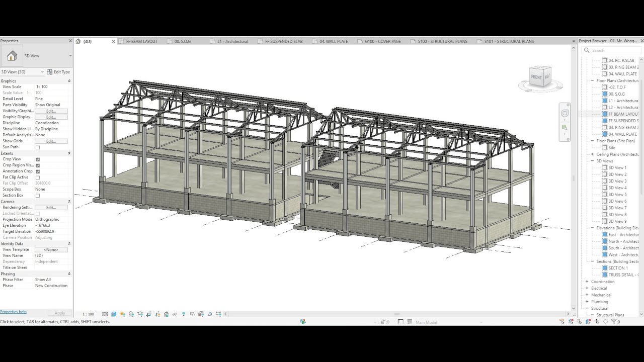Toggle the Show Analytical Model icon
Viewport: 644px width, 362px height.
201,314
